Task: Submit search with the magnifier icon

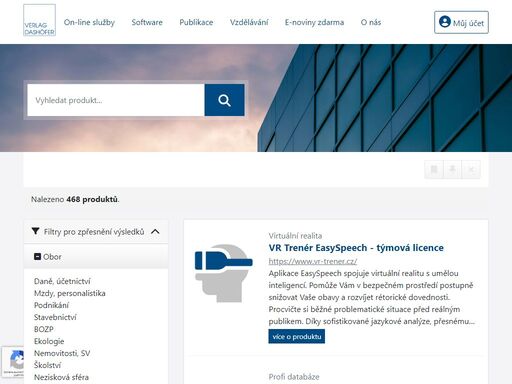Action: coord(224,100)
